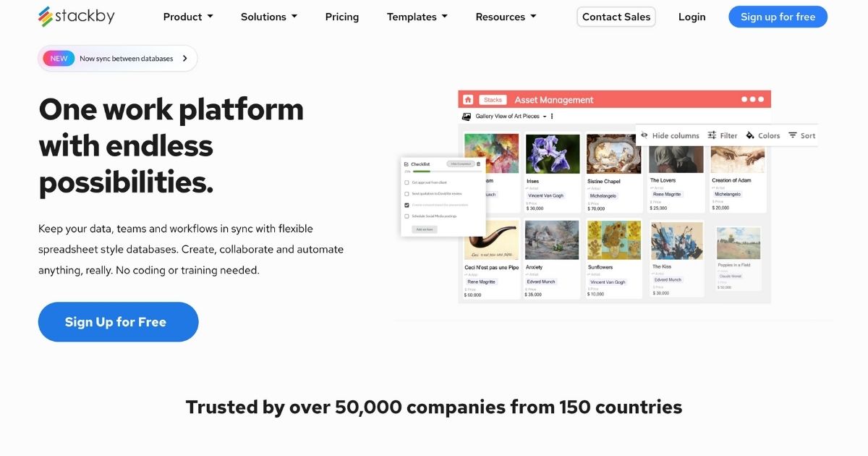Click the 'Vincent Van Gogh' tag under Irises
Screen dimensions: 868x456
545,195
